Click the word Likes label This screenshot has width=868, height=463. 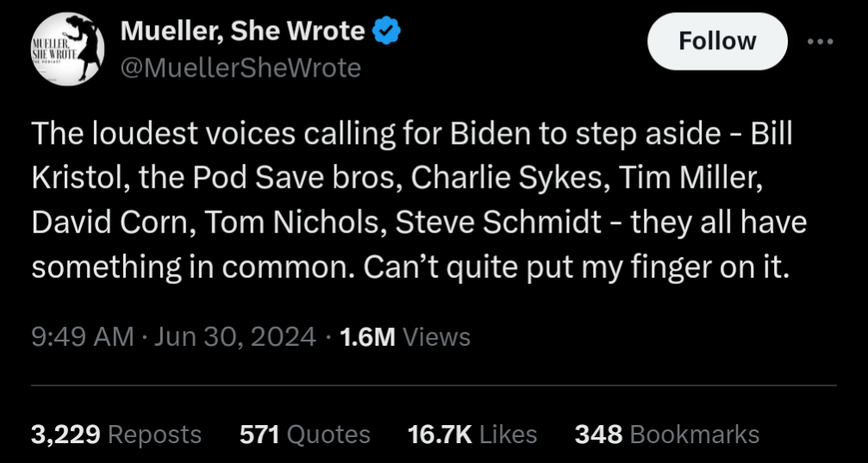tap(509, 435)
